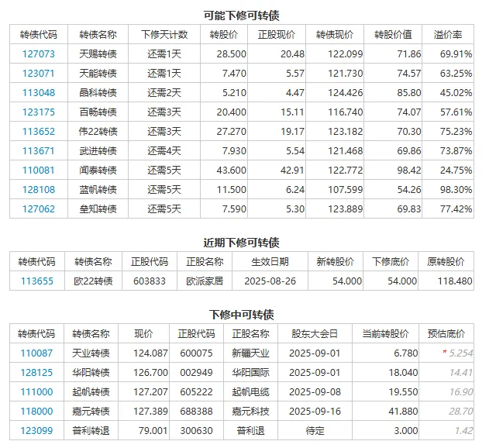Click the 正股现价 column header

click(x=277, y=34)
